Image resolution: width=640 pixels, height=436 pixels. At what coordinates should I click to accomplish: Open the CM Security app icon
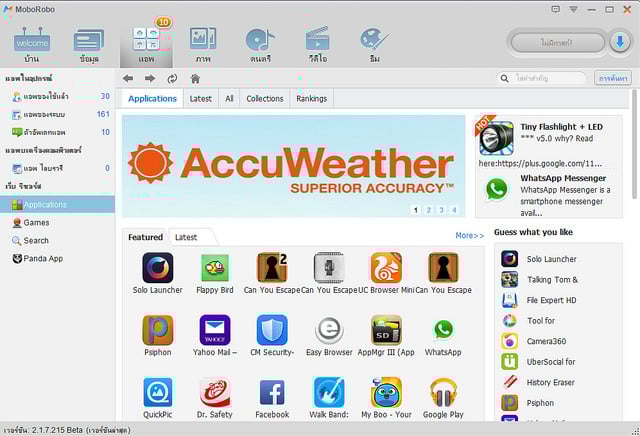[272, 330]
